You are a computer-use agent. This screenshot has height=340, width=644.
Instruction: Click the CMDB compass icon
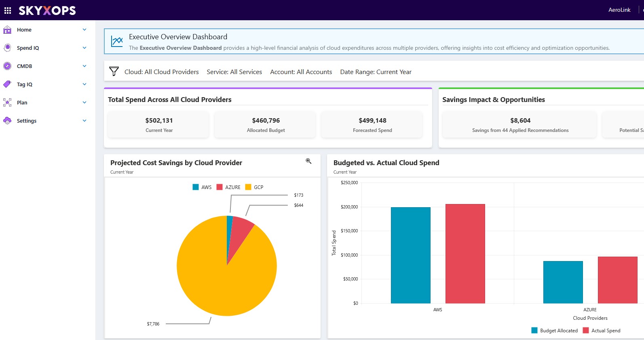[x=7, y=66]
